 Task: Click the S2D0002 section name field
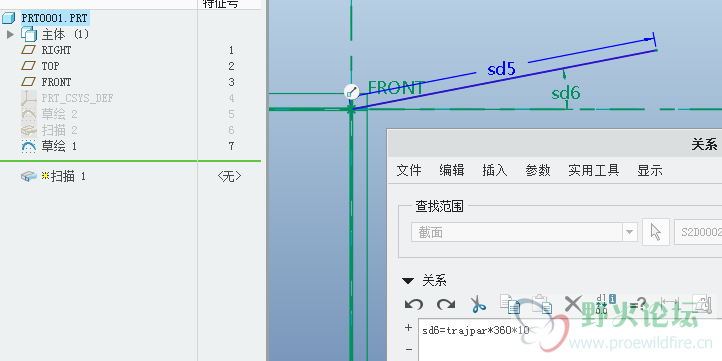(x=698, y=233)
